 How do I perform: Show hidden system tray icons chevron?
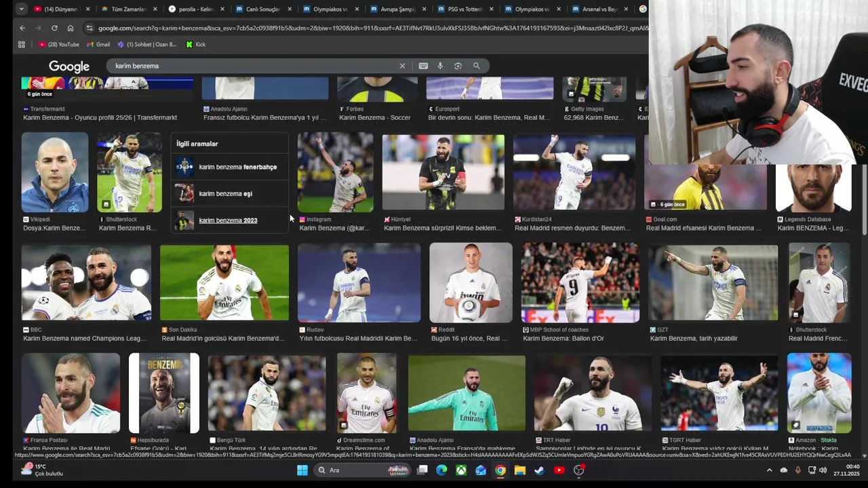point(769,470)
